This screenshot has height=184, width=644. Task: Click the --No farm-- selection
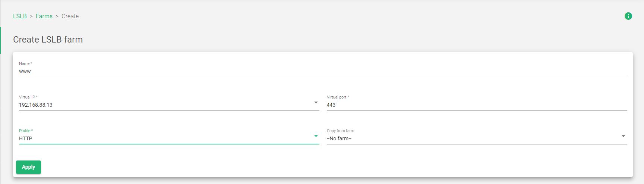click(x=339, y=138)
